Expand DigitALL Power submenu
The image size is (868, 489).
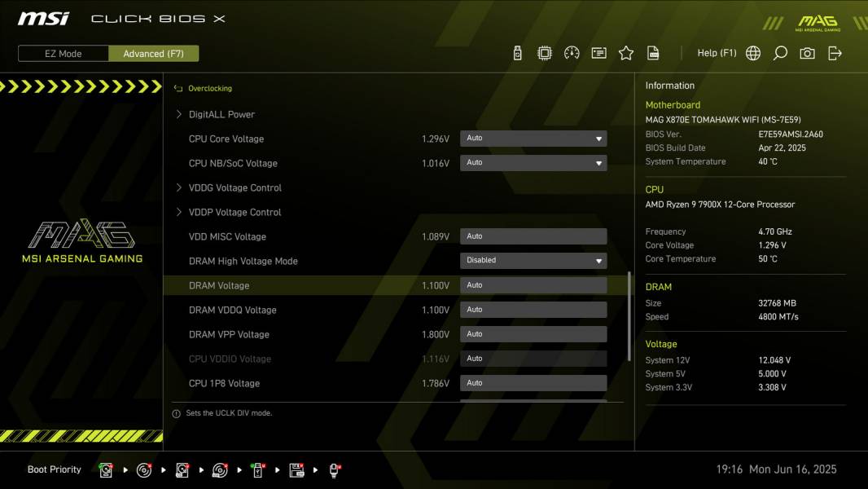pos(221,114)
